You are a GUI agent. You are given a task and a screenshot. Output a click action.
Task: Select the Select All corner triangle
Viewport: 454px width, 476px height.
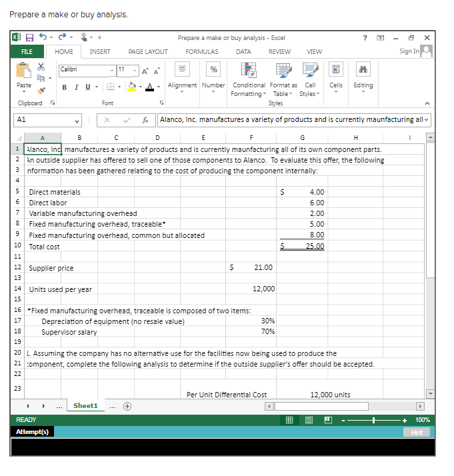[19, 138]
